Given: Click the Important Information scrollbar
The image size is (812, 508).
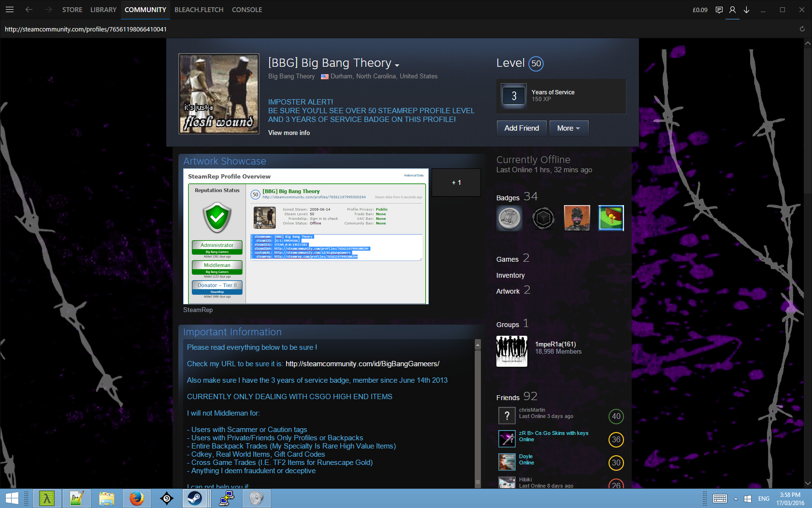Looking at the screenshot, I should pos(478,411).
